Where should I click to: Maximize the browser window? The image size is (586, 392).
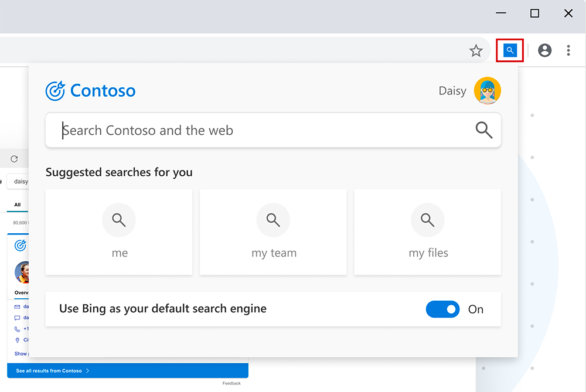(x=534, y=13)
